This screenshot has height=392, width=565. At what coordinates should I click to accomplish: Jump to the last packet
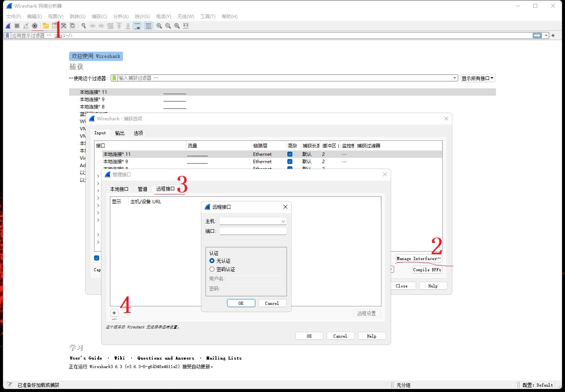click(x=128, y=26)
